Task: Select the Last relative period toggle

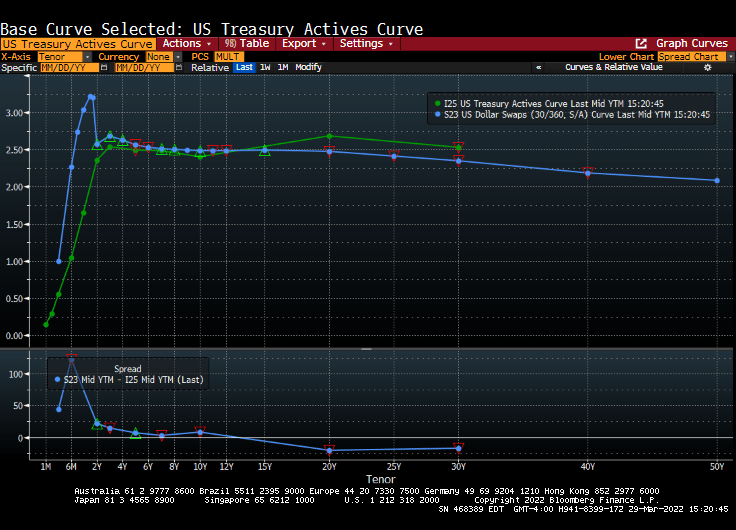Action: [x=244, y=68]
